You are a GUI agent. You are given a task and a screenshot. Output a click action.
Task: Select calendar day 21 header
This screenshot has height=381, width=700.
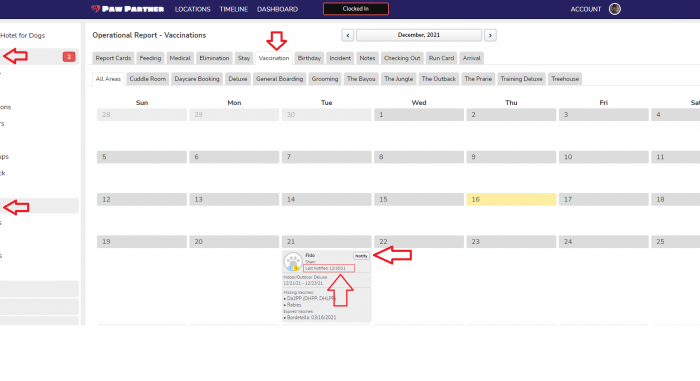point(326,242)
